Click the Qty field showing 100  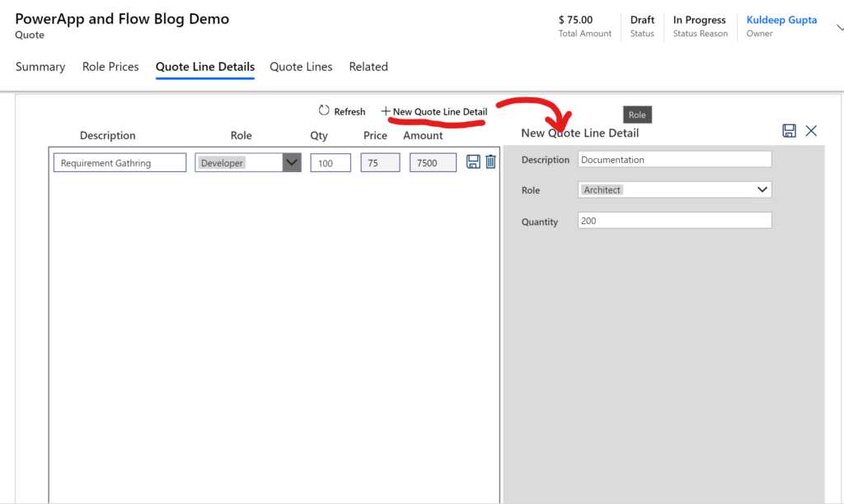click(331, 163)
